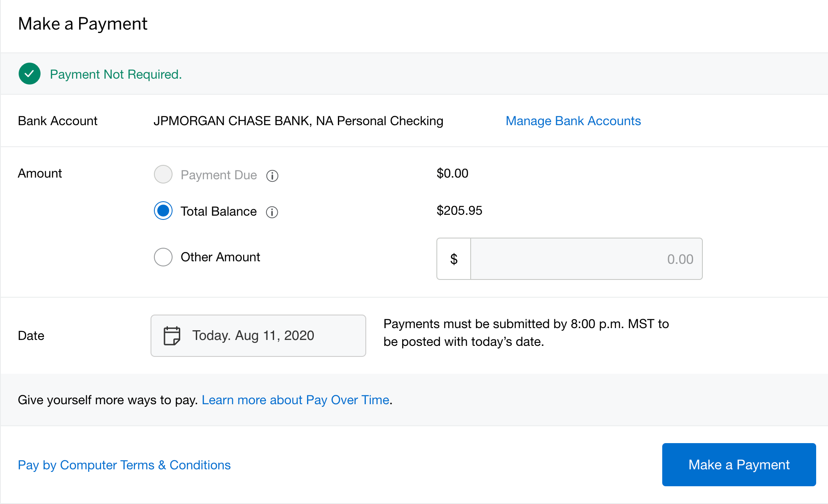The height and width of the screenshot is (504, 828).
Task: Select the Total Balance radio button
Action: tap(163, 211)
